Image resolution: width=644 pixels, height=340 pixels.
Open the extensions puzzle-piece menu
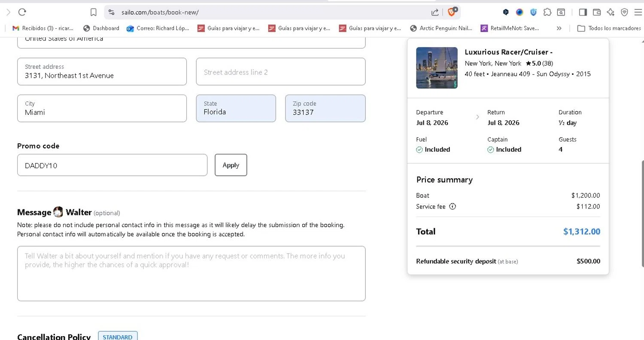click(547, 12)
